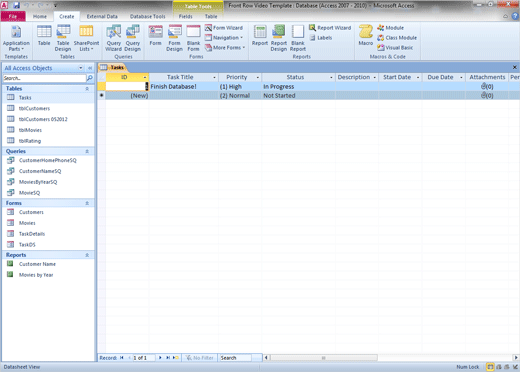The width and height of the screenshot is (520, 372).
Task: Open Form Design
Action: (x=174, y=38)
